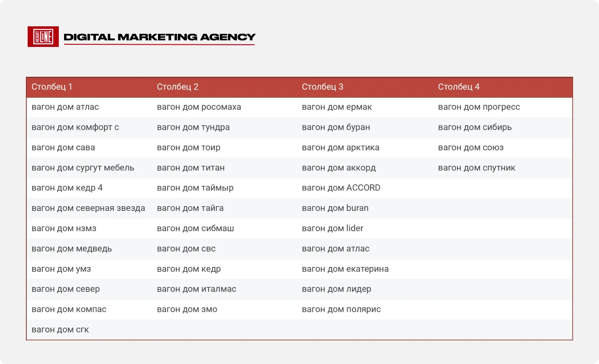The width and height of the screenshot is (599, 364).
Task: Select the Столбец 3 column header
Action: [323, 87]
